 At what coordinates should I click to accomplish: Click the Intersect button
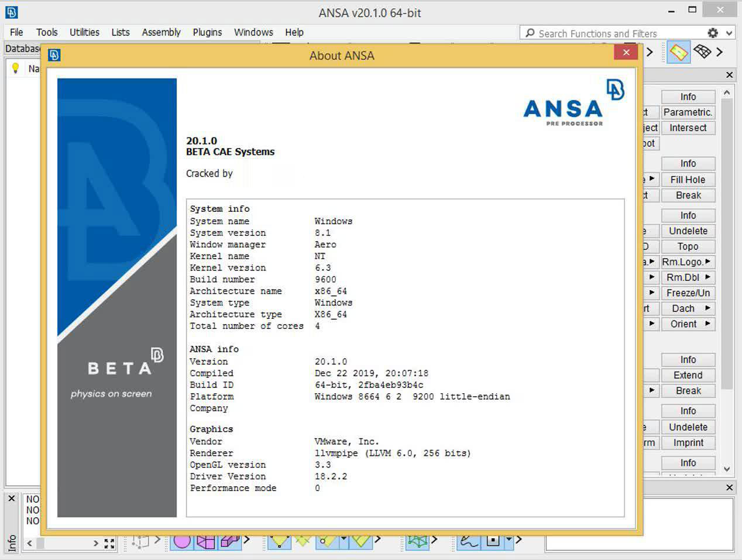[x=688, y=128]
